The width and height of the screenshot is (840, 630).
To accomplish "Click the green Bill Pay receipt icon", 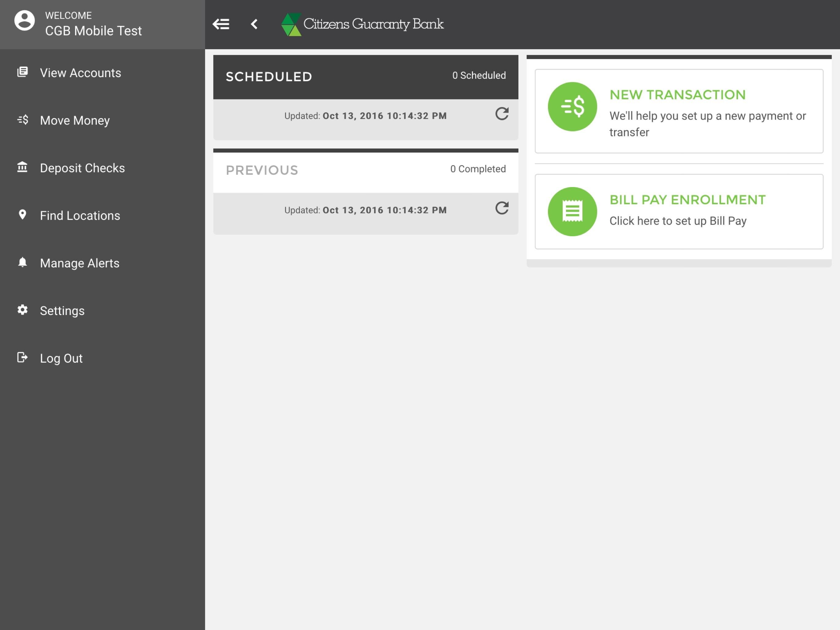I will [572, 212].
